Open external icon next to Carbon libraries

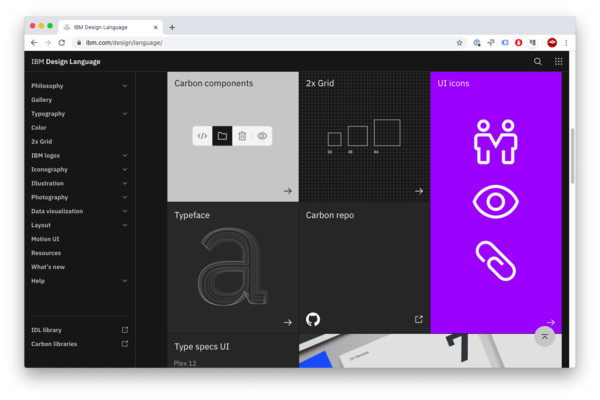(x=125, y=344)
